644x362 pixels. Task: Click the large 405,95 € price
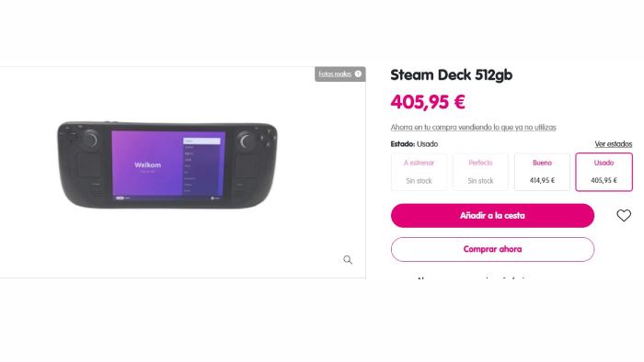[x=428, y=102]
